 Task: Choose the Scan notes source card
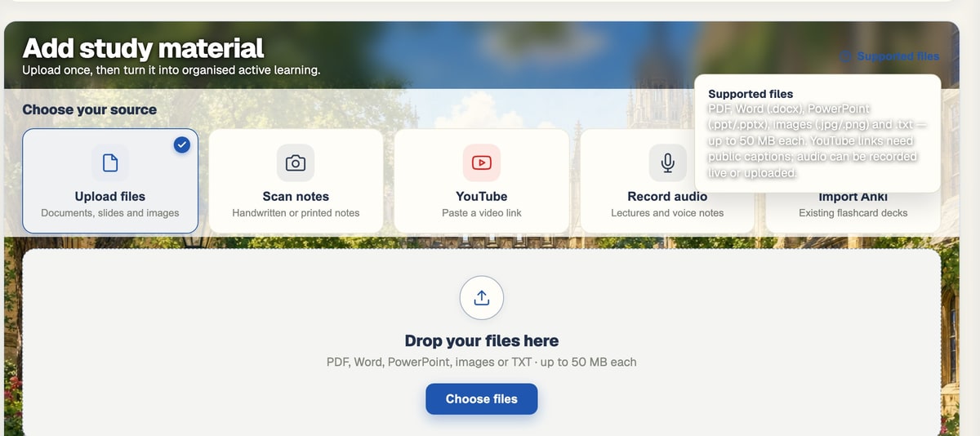(x=296, y=181)
